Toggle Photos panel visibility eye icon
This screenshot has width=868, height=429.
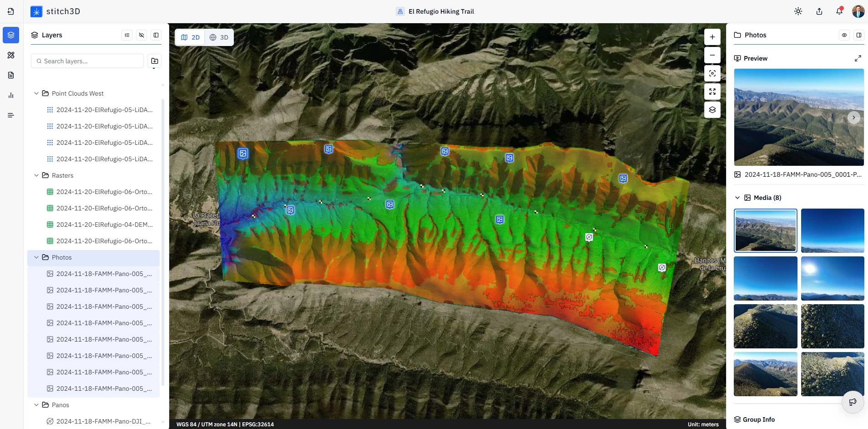coord(844,35)
